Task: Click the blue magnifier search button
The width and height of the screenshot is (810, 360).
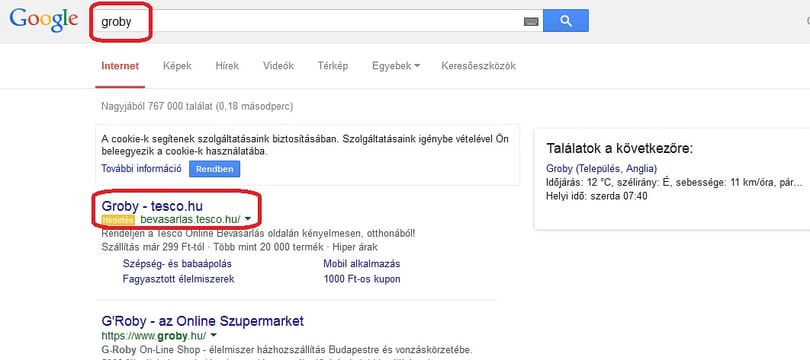Action: 566,21
